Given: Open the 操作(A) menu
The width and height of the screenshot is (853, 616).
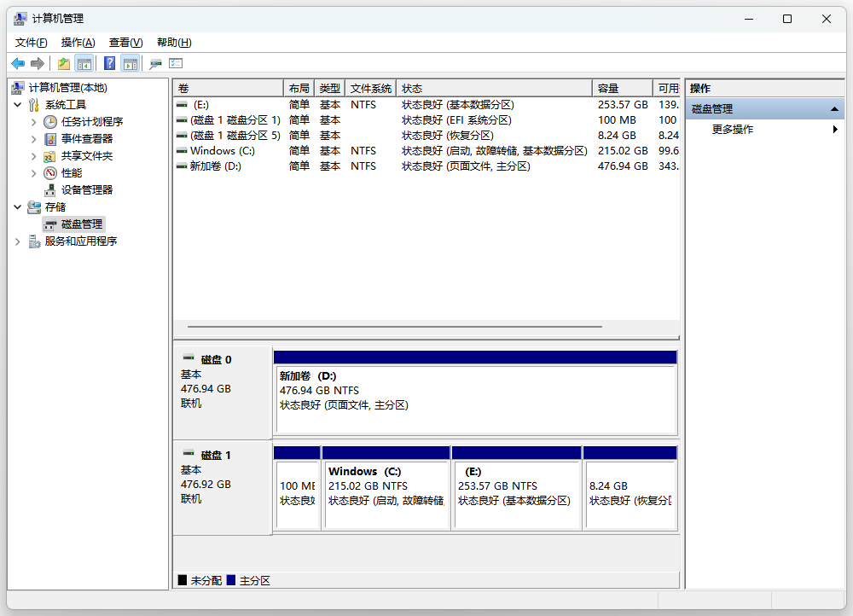Looking at the screenshot, I should 78,43.
